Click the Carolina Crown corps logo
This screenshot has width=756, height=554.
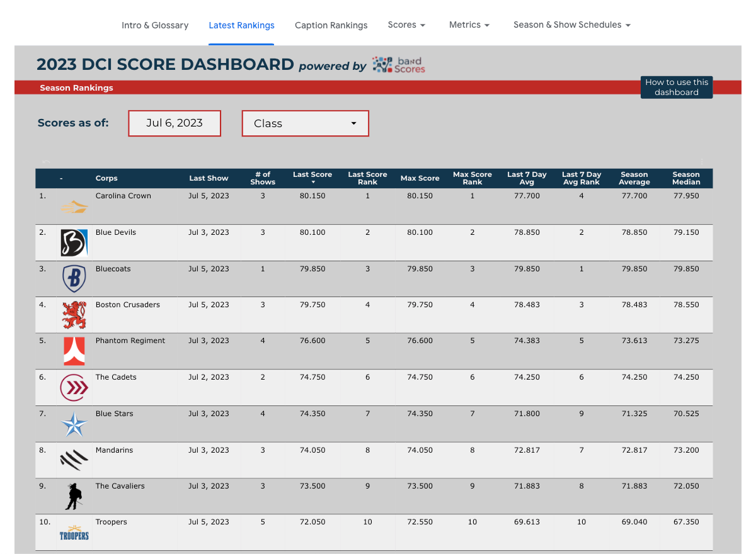click(x=74, y=206)
